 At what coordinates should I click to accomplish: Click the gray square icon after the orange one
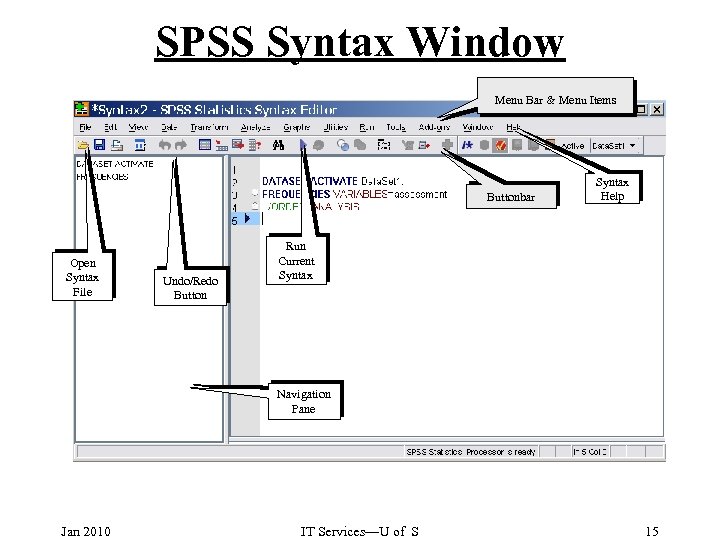click(x=517, y=146)
